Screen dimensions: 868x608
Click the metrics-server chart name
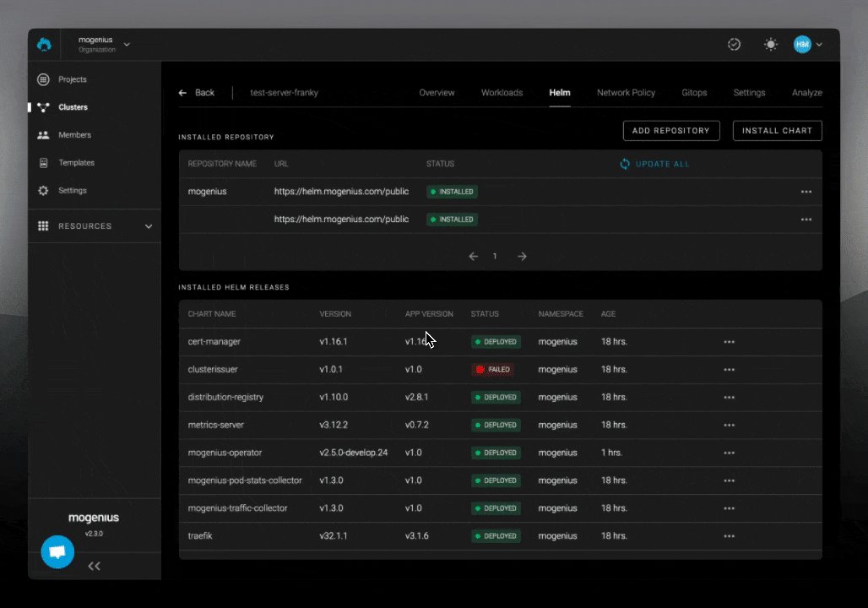216,425
